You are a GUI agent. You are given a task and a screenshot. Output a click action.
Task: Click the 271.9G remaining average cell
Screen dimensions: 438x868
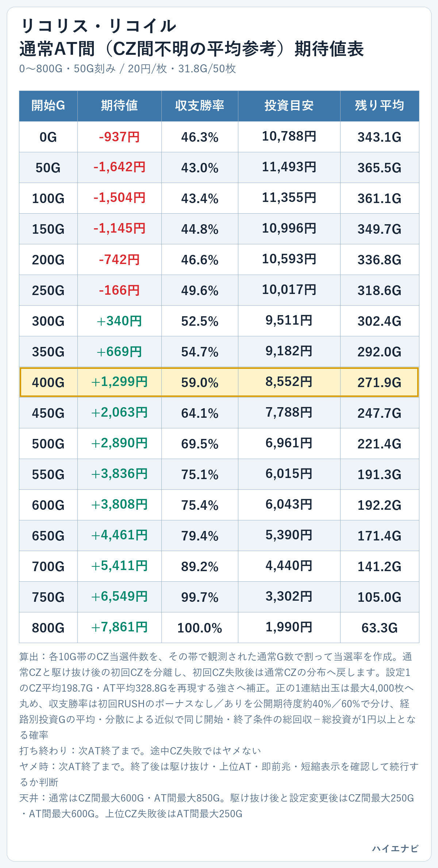click(380, 382)
